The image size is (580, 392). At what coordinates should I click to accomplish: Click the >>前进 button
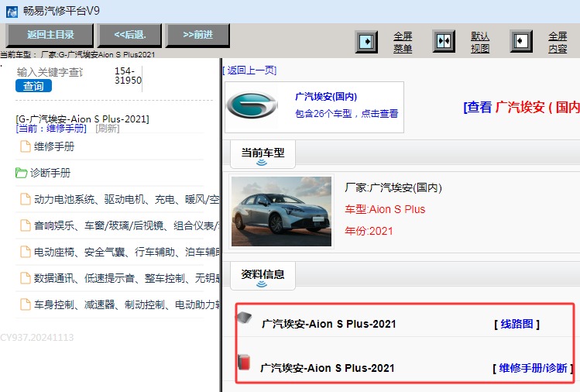(197, 35)
